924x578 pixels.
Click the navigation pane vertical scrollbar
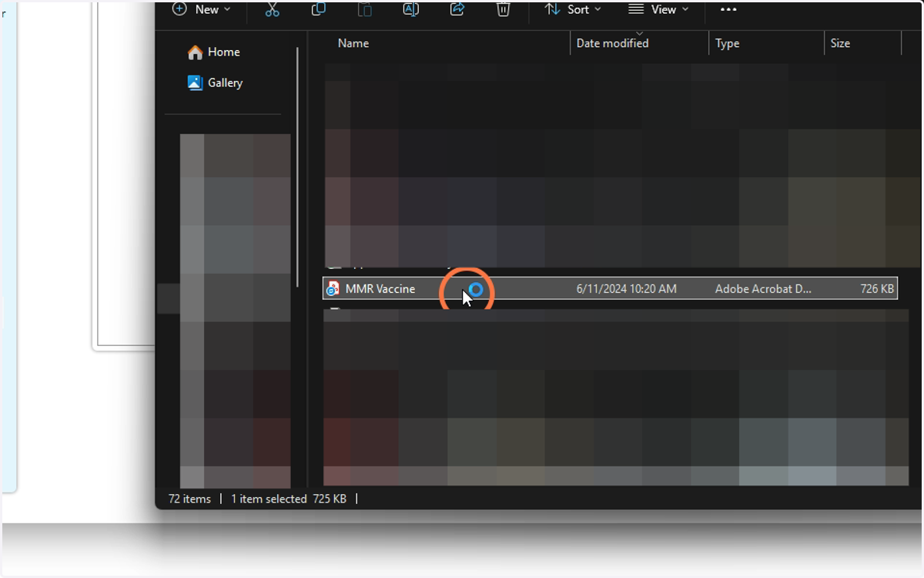tap(298, 166)
